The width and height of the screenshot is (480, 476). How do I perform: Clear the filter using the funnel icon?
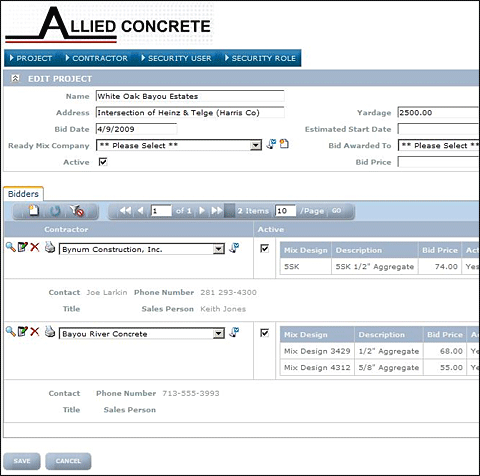point(77,211)
